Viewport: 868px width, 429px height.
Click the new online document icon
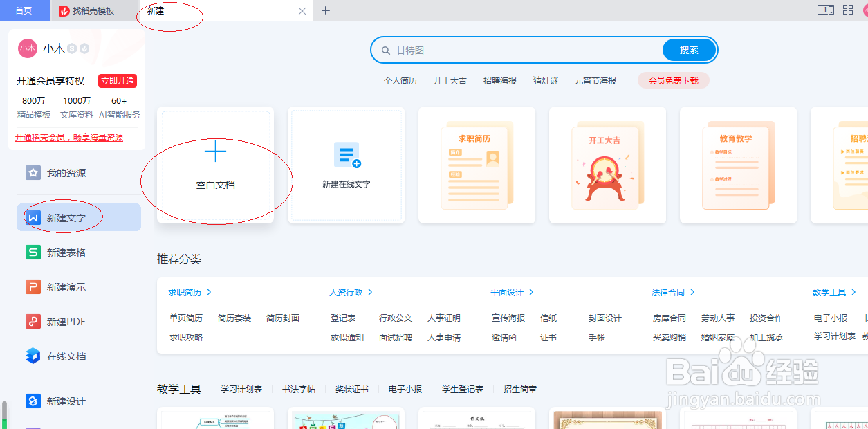(347, 154)
